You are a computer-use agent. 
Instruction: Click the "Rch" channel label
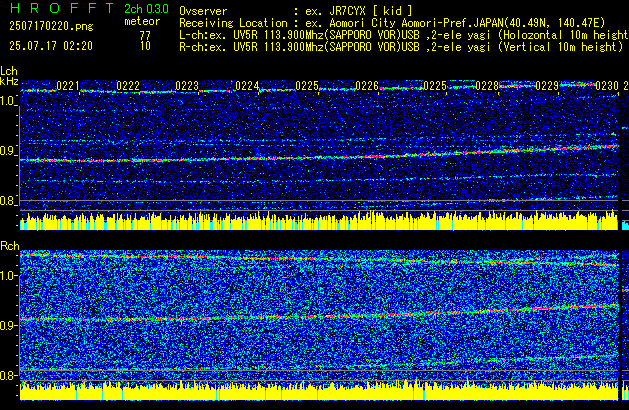[x=10, y=246]
